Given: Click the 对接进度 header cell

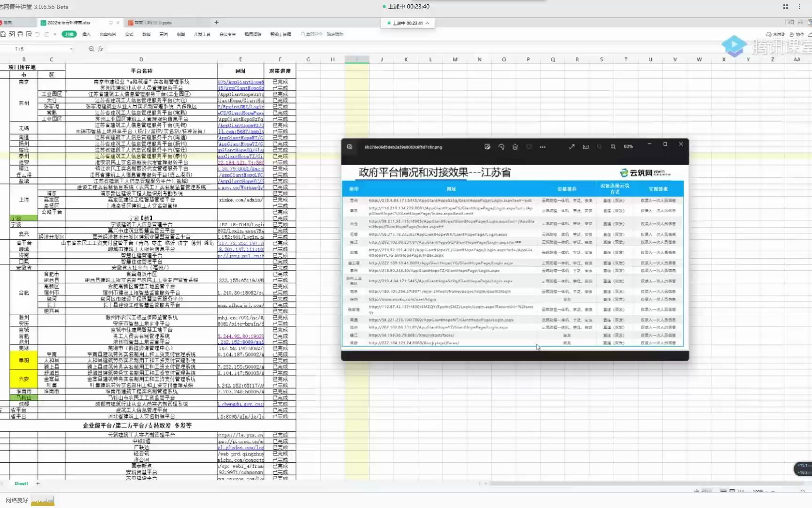Looking at the screenshot, I should point(280,71).
